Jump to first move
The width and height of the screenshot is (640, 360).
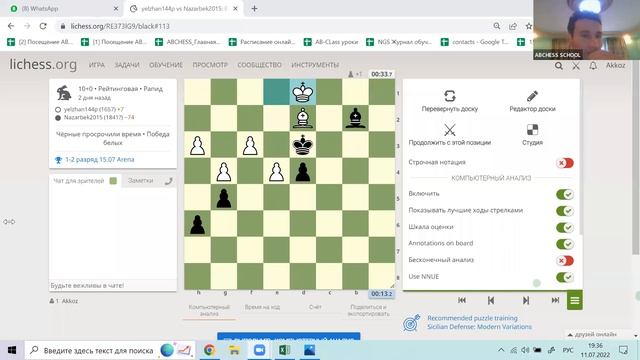click(462, 300)
